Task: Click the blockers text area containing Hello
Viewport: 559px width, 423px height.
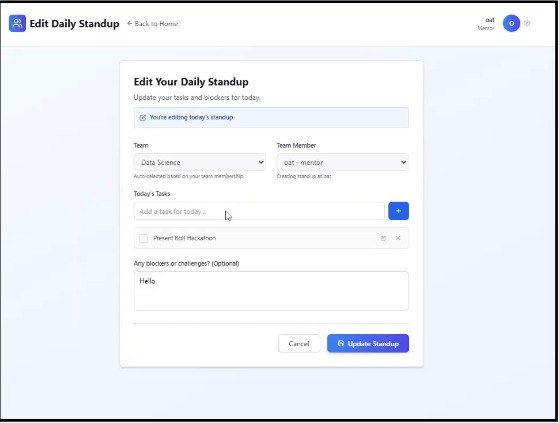Action: (x=271, y=291)
